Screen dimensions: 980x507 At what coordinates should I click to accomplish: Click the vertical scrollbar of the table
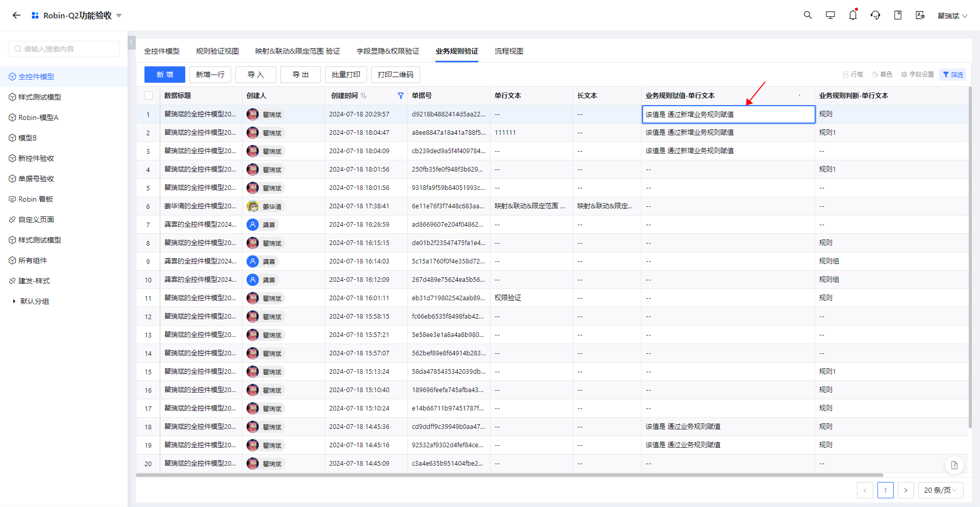970,257
